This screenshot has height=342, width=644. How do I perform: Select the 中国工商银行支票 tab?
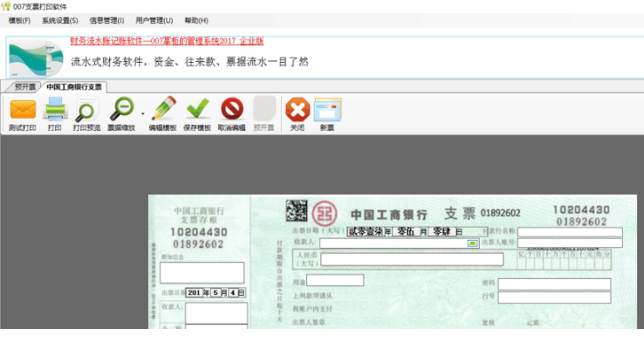(x=74, y=87)
